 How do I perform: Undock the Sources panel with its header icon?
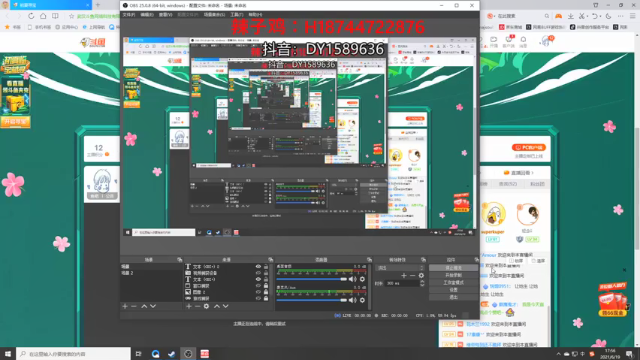(271, 260)
